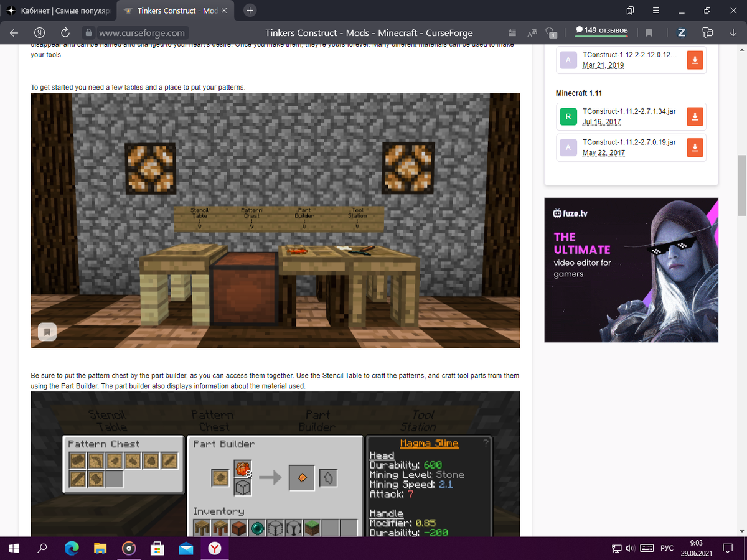747x560 pixels.
Task: Open browser downloads icon
Action: pos(733,33)
